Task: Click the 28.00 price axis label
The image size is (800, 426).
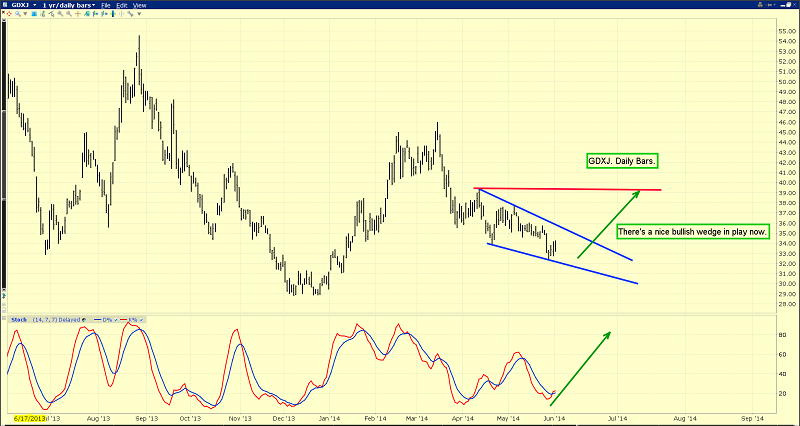Action: 786,304
